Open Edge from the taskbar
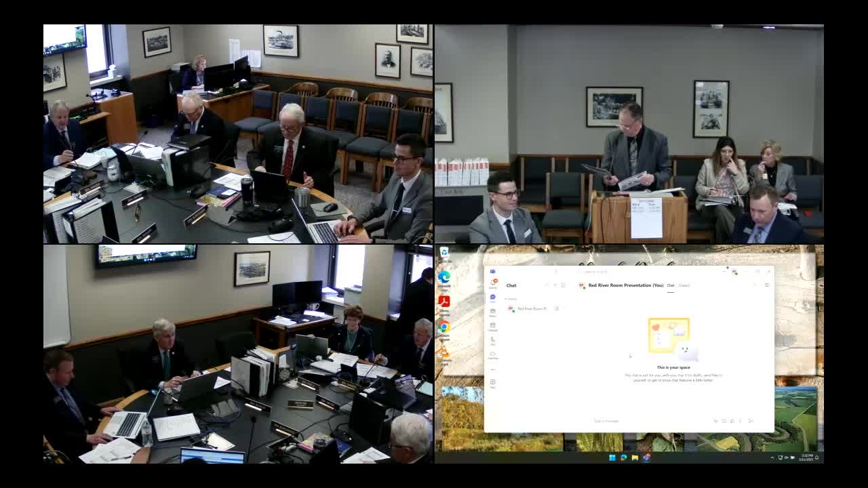The height and width of the screenshot is (488, 868). tap(624, 457)
